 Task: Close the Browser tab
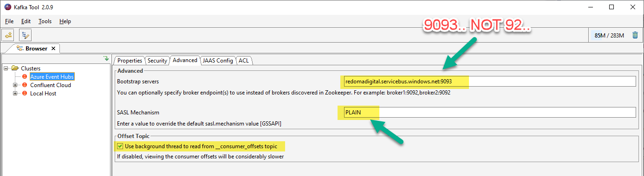[53, 49]
